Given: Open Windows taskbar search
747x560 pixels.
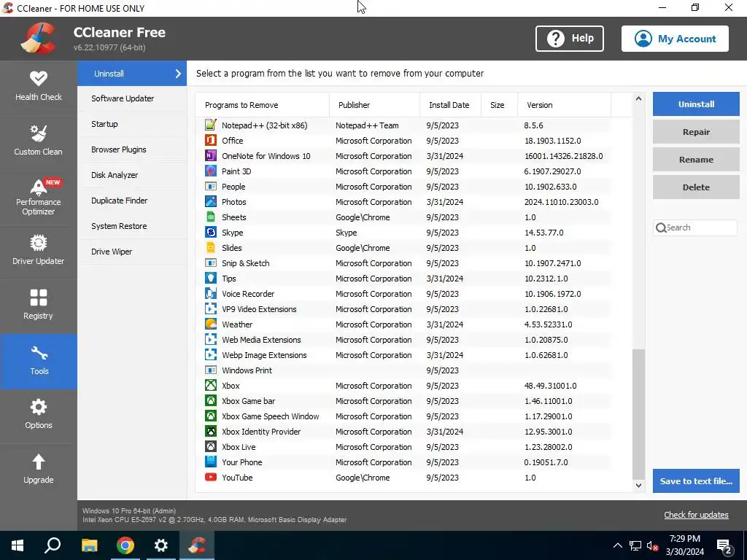Looking at the screenshot, I should pos(53,545).
